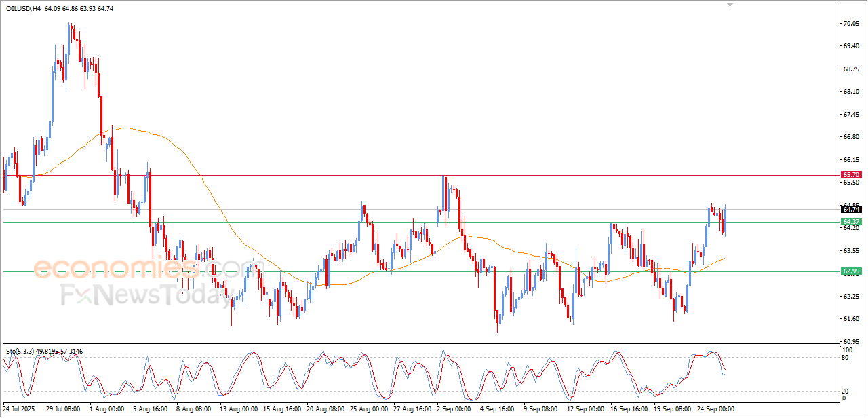868x418 pixels.
Task: Click the 61.60 price axis value
Action: pyautogui.click(x=852, y=319)
